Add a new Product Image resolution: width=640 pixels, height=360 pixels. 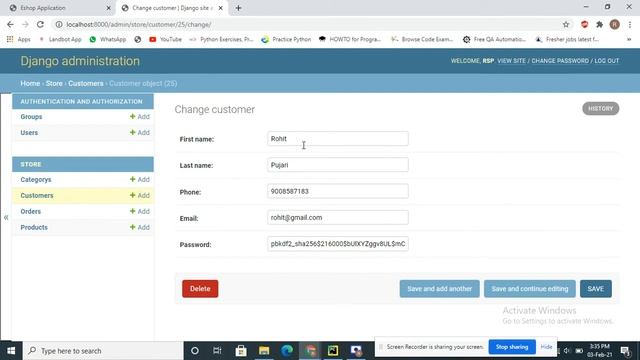[140, 227]
